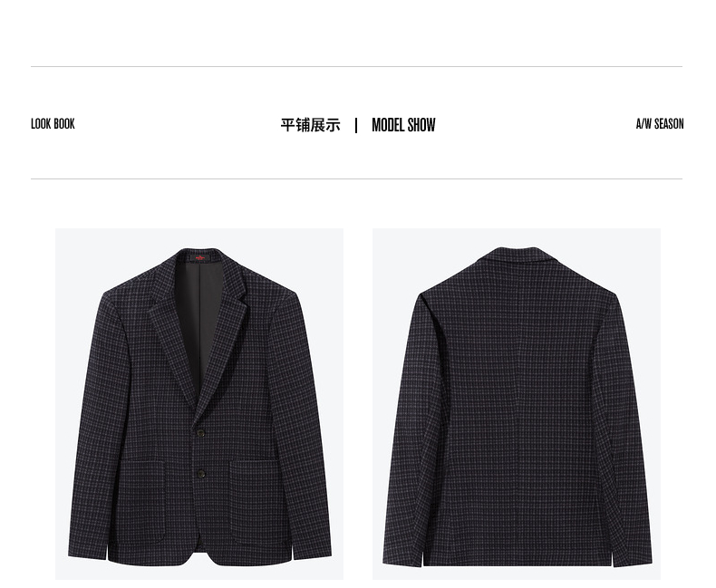Click the A/W SEASON label
This screenshot has width=716, height=588.
660,124
